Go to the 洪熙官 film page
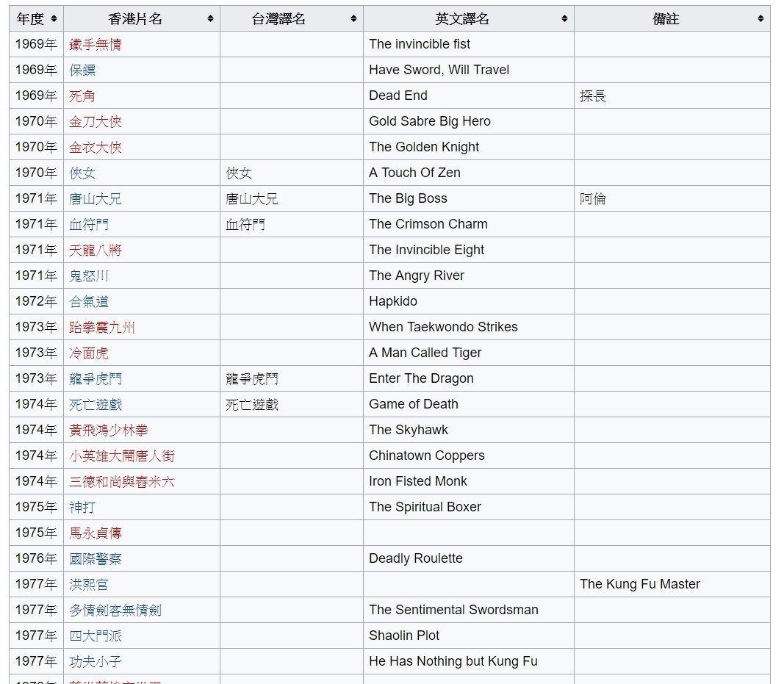 89,585
